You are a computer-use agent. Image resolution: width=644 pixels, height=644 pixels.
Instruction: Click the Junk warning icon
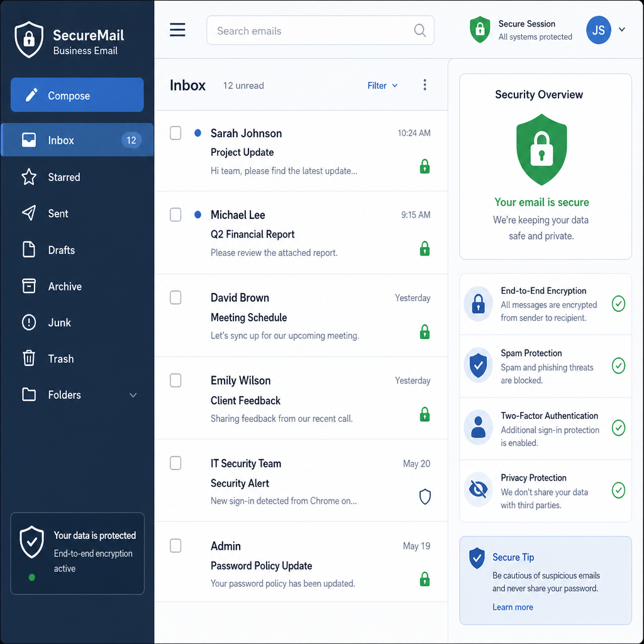click(29, 323)
